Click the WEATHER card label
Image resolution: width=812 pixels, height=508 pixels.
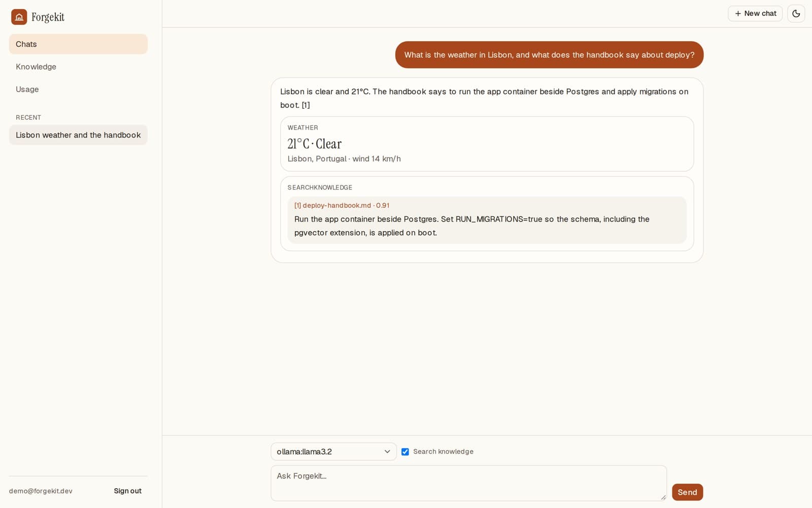tap(303, 128)
